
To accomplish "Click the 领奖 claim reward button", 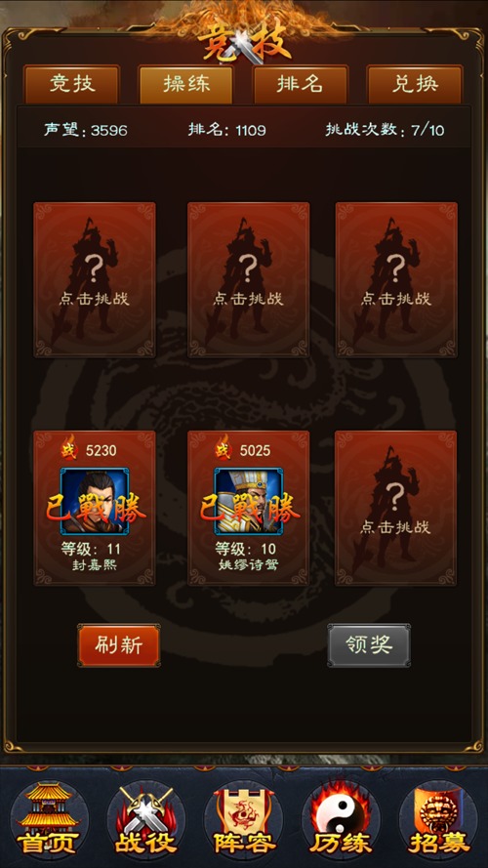I will point(369,645).
